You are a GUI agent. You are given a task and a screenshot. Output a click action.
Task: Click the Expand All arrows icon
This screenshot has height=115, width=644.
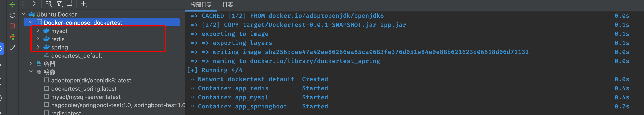click(24, 4)
